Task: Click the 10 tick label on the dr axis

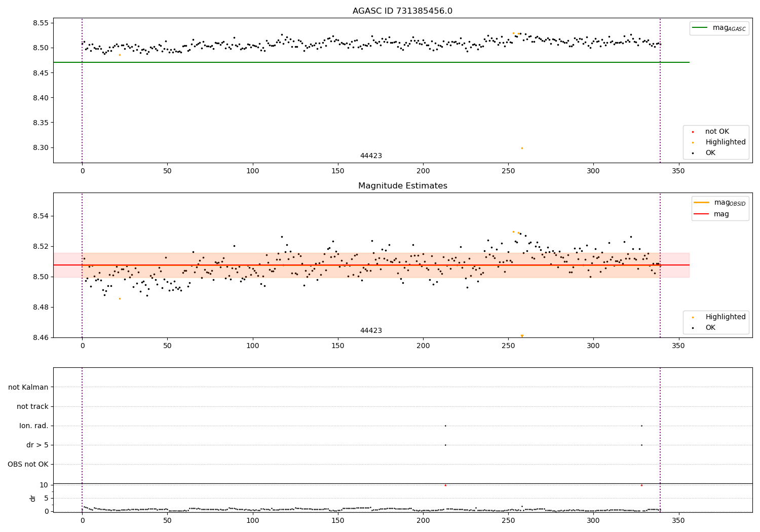Action: pos(44,485)
